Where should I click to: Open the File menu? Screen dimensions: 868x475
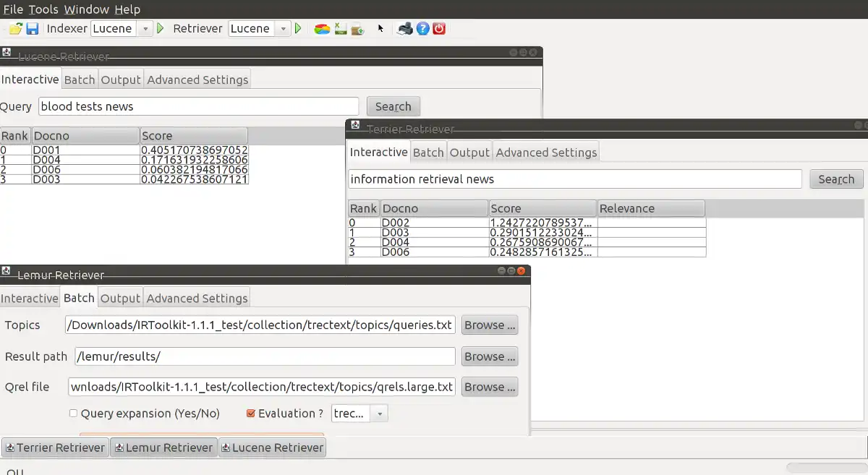[x=13, y=9]
